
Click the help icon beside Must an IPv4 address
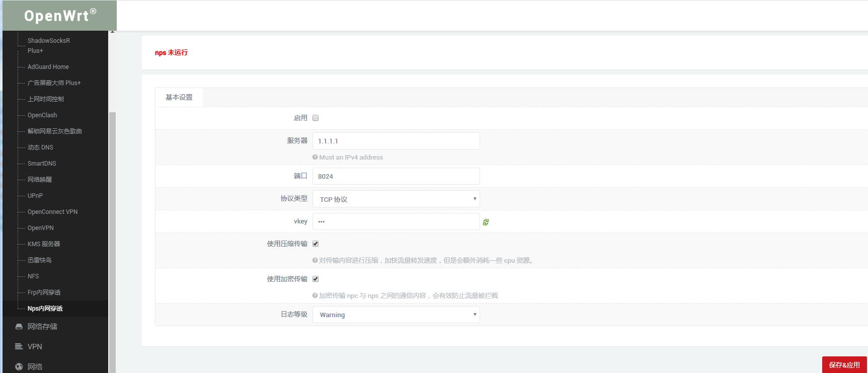pyautogui.click(x=315, y=157)
